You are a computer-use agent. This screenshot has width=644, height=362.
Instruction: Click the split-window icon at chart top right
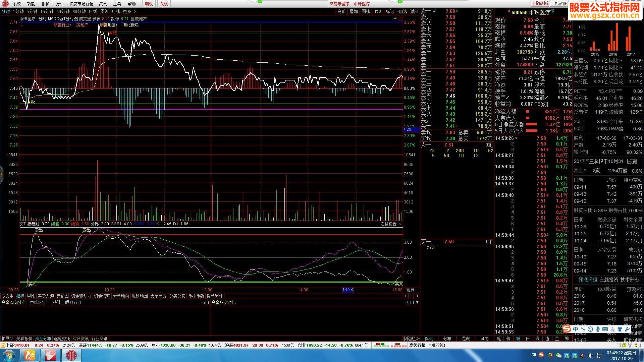tap(400, 19)
